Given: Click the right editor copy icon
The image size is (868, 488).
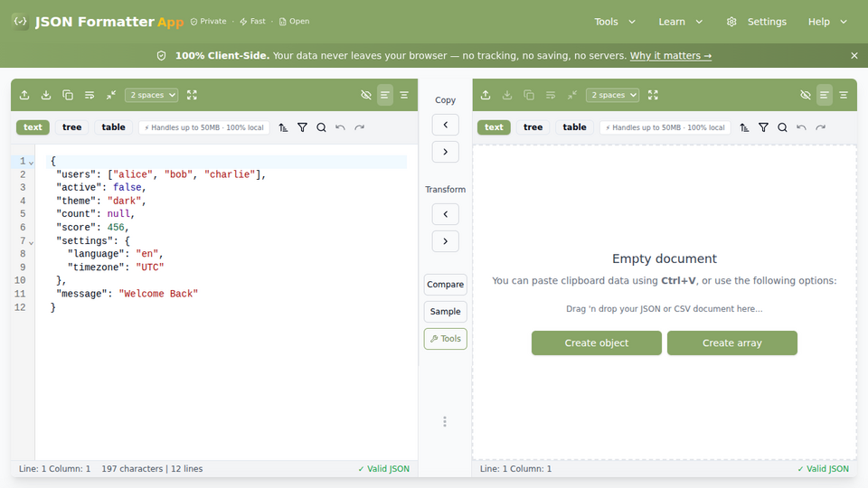Looking at the screenshot, I should [x=529, y=95].
